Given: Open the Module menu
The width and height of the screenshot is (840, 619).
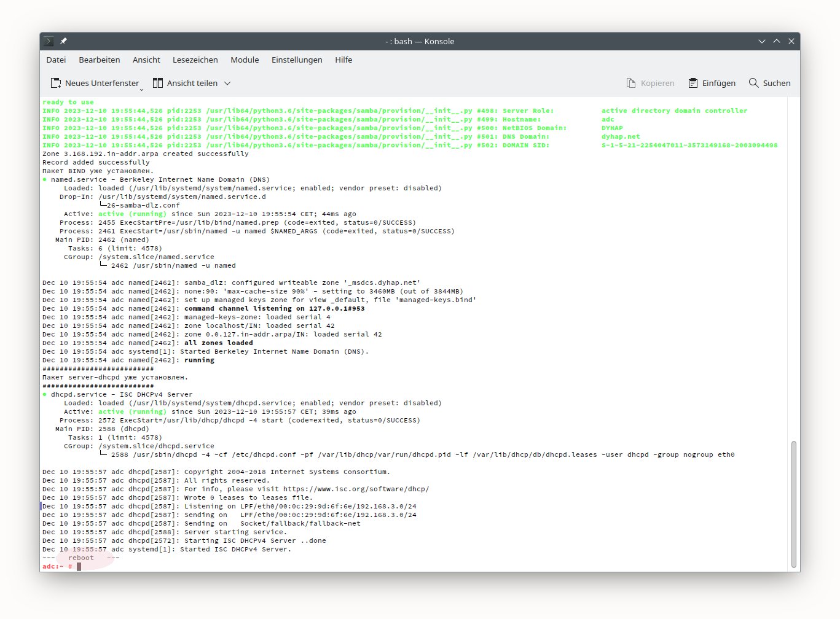Looking at the screenshot, I should click(x=245, y=60).
